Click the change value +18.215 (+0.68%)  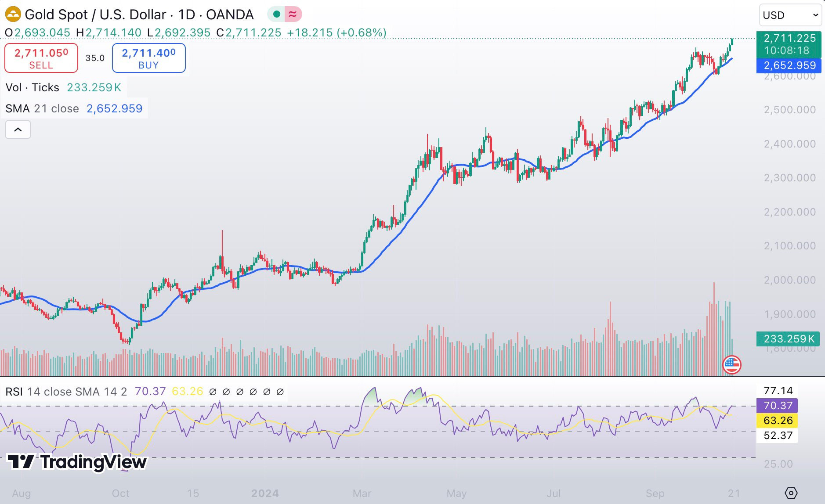tap(337, 32)
